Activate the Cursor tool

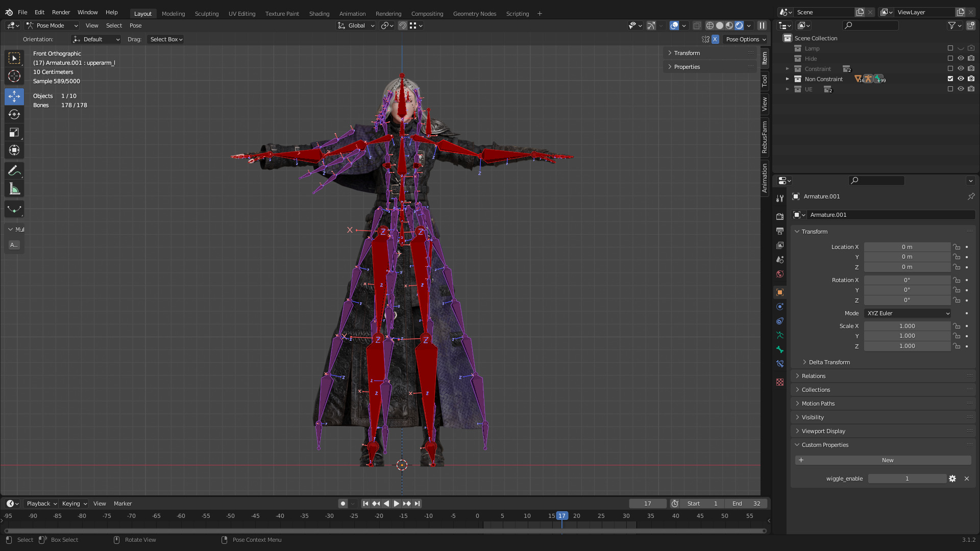coord(14,77)
